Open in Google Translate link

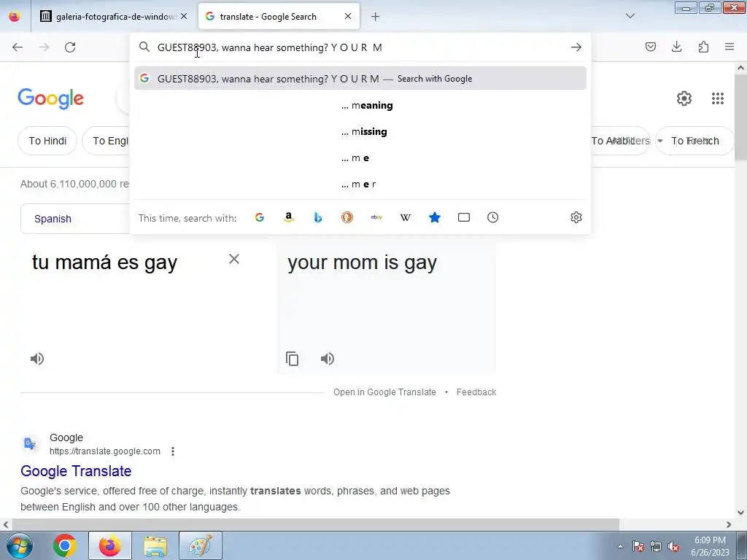point(384,392)
